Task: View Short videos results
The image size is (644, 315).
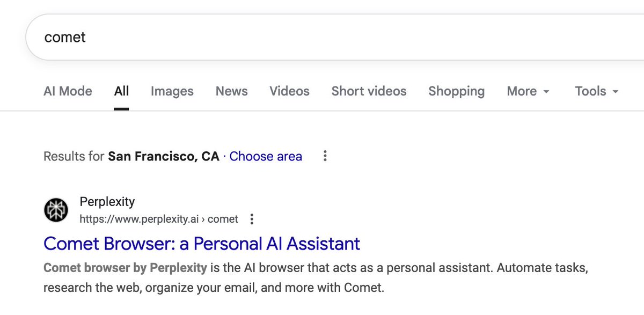Action: coord(369,91)
